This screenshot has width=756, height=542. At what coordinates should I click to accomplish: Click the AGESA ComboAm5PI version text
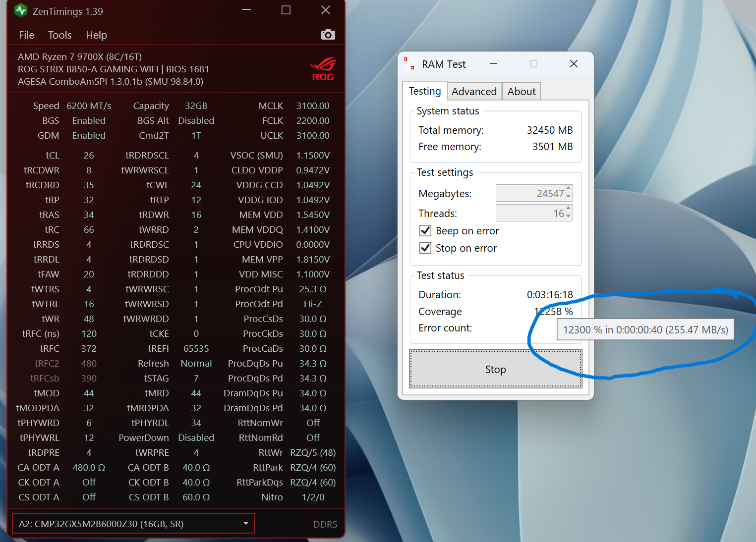point(111,82)
